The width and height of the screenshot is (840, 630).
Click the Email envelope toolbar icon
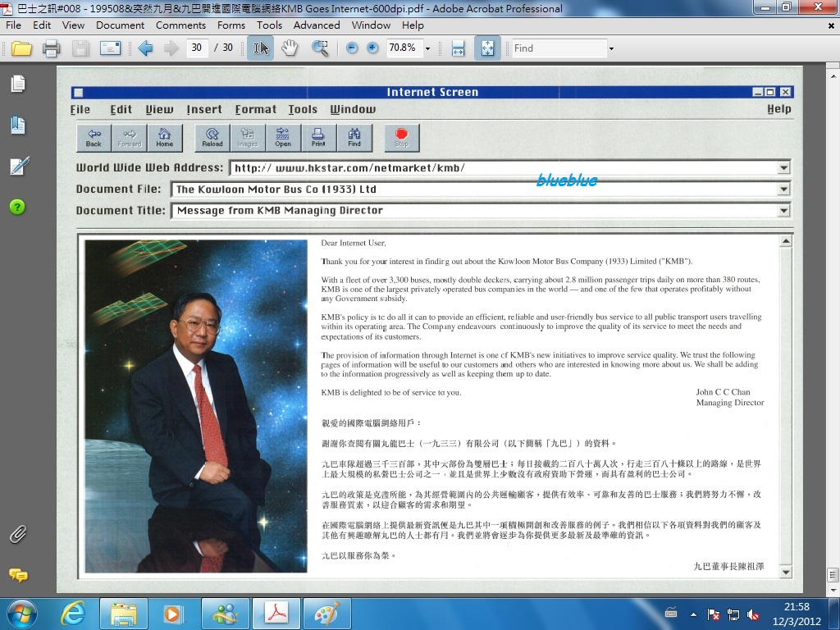pos(110,48)
